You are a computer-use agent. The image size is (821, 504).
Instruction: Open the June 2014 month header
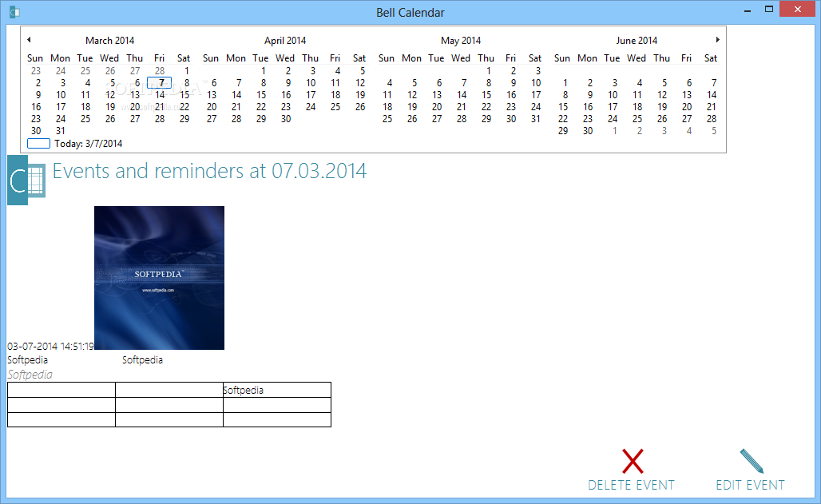637,41
